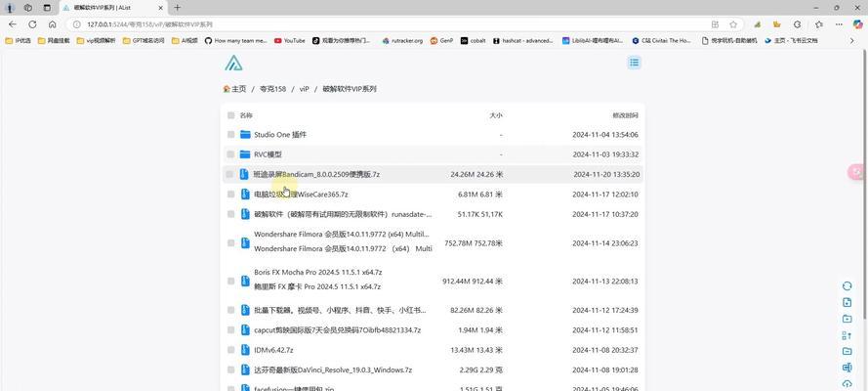Screen dimensions: 868x391
Task: Open the favorites list icon in toolbar
Action: point(819,24)
